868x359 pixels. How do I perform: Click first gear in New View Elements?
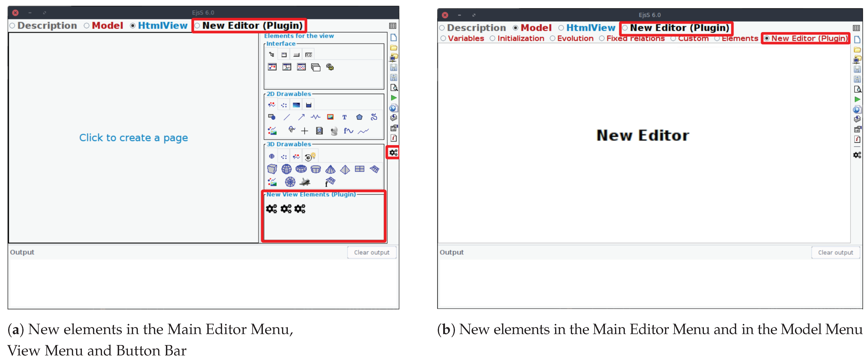click(x=271, y=209)
